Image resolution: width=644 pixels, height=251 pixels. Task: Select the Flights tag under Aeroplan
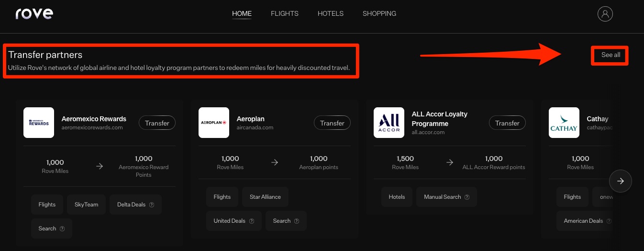[222, 197]
